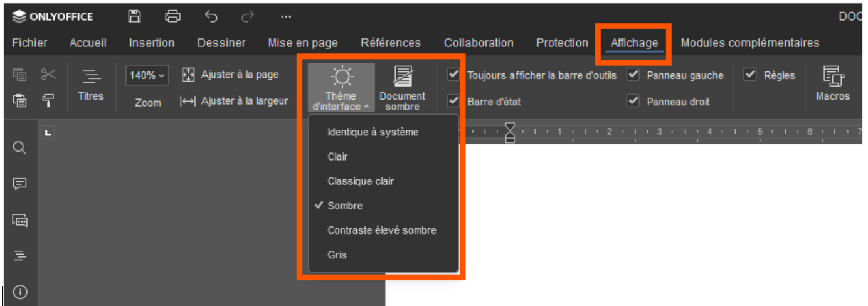Toggle the Règles checkbox

750,75
